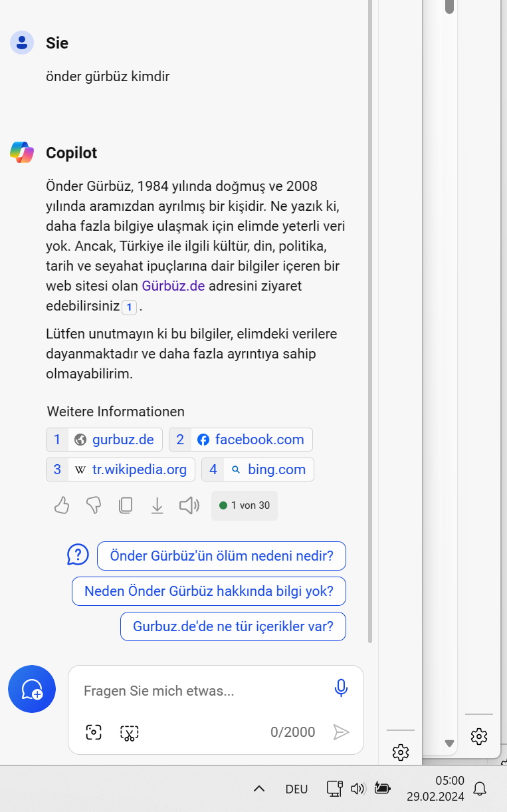507x812 pixels.
Task: Click the thumbs up like icon
Action: (62, 506)
